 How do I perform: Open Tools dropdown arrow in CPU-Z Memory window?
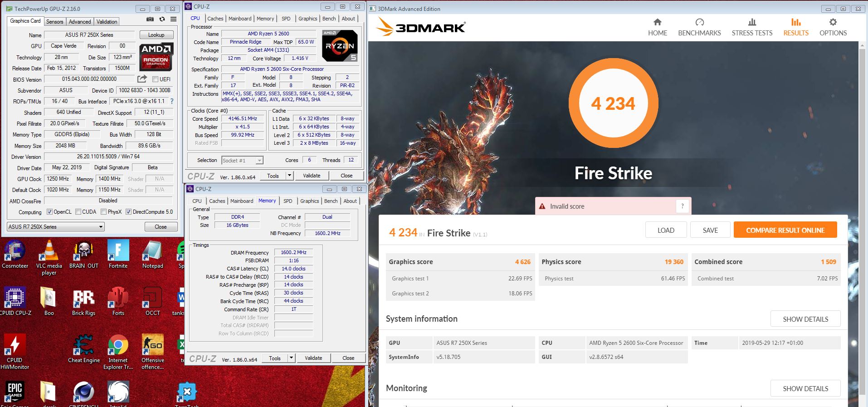pyautogui.click(x=291, y=358)
